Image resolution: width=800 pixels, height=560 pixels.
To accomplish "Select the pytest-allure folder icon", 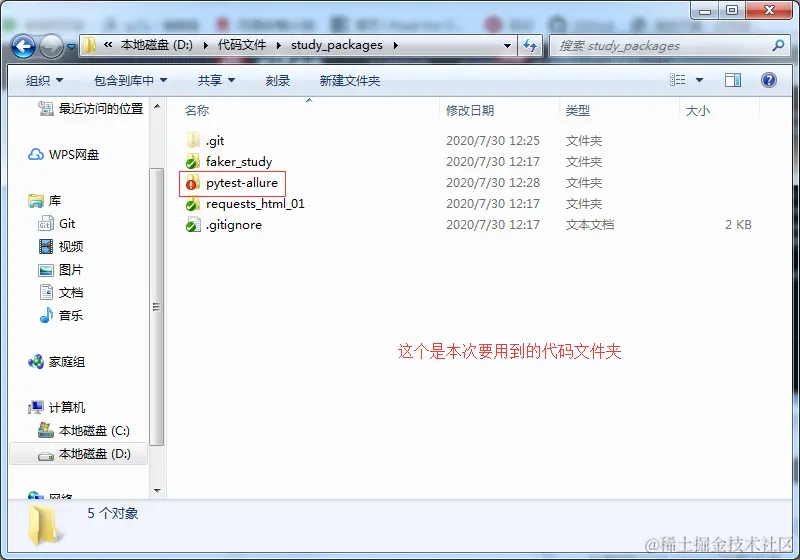I will click(192, 183).
